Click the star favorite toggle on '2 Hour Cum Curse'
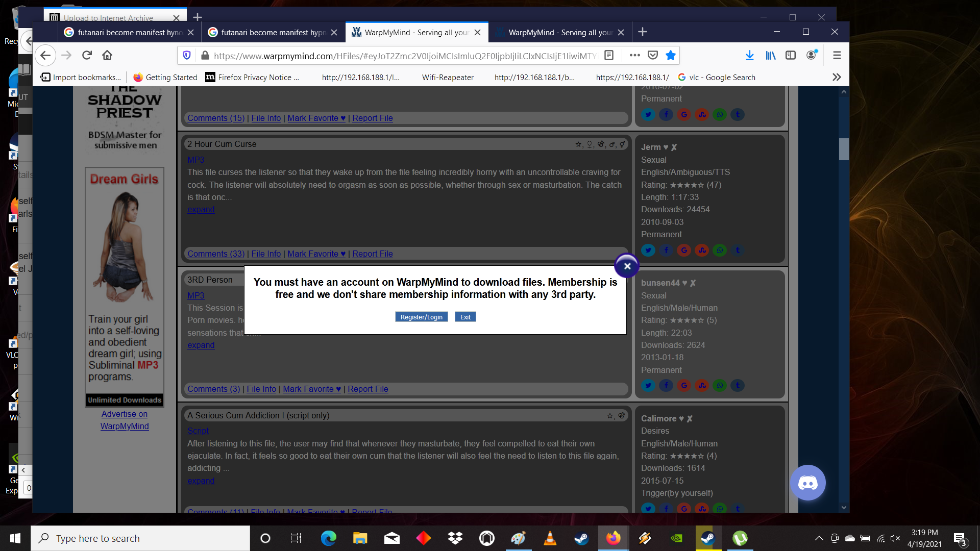This screenshot has height=551, width=980. [x=578, y=144]
